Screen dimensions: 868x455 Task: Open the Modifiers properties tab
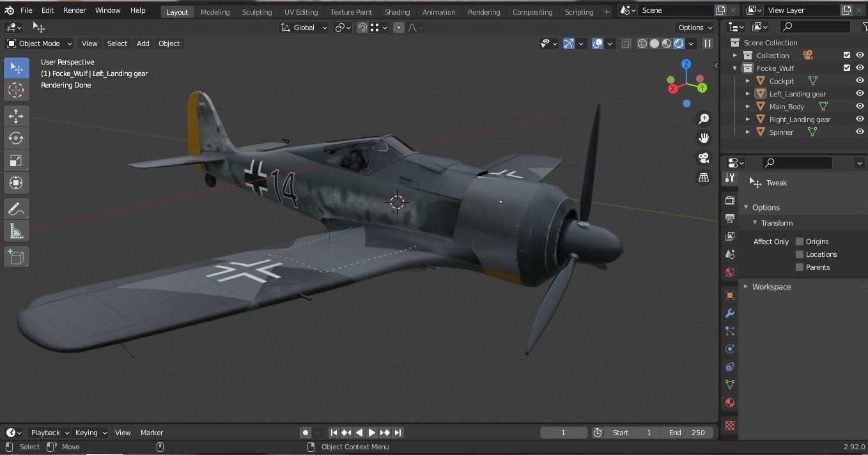(730, 313)
